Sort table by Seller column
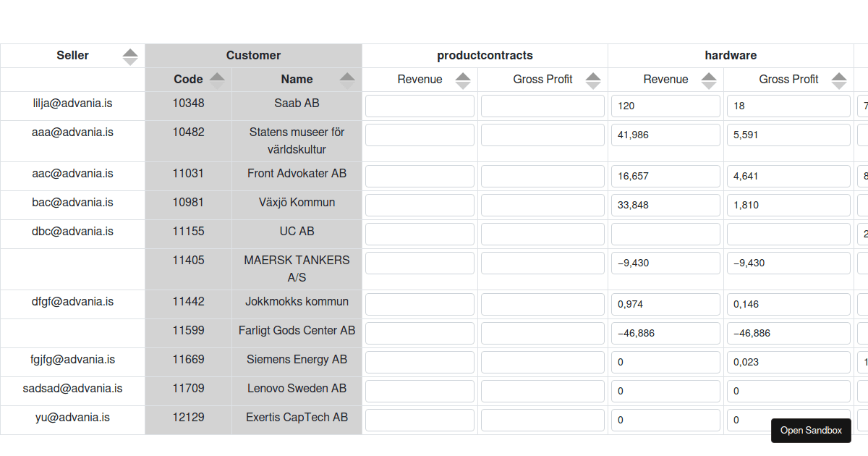The height and width of the screenshot is (456, 868). point(130,56)
